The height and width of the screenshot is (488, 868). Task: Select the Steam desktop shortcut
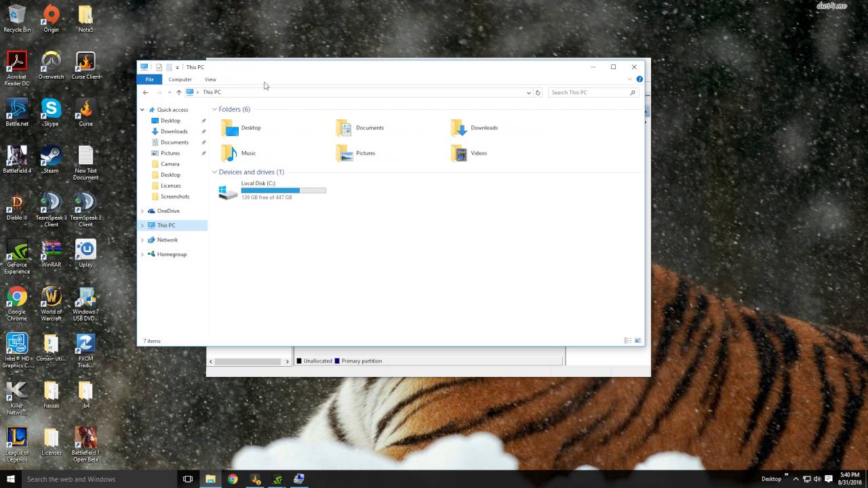[51, 159]
